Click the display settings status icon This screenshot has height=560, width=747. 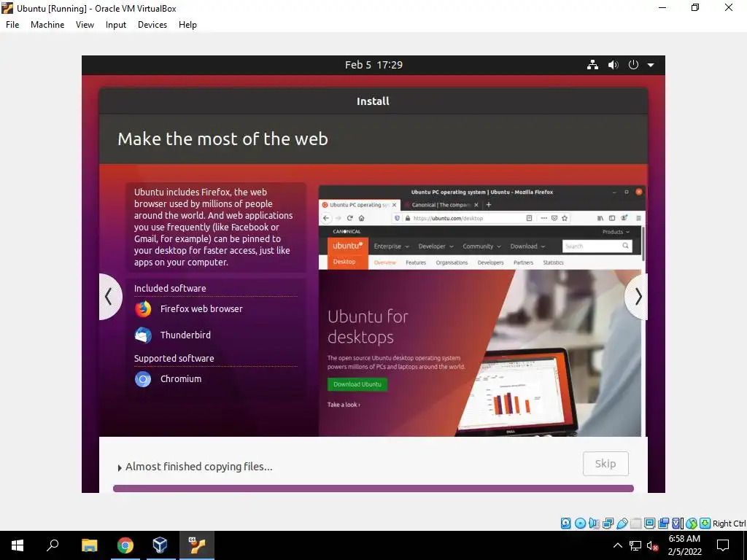click(x=649, y=524)
